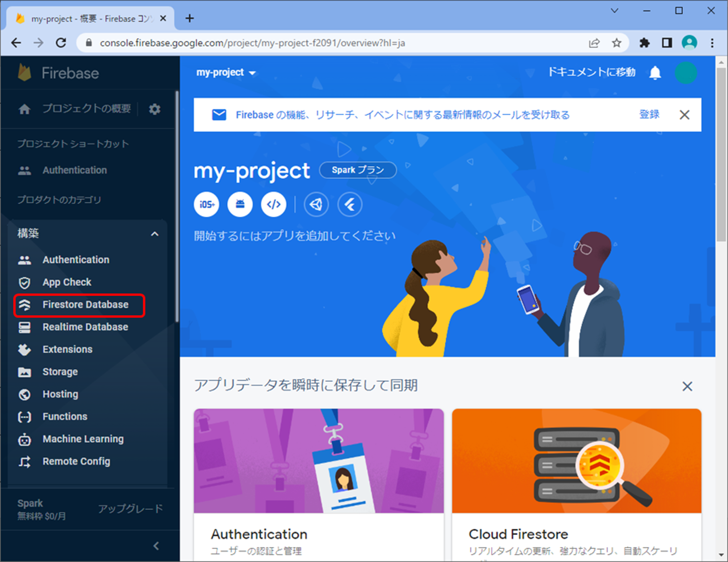Collapse the sidebar with bottom chevron
Viewport: 728px width, 562px height.
click(x=156, y=546)
